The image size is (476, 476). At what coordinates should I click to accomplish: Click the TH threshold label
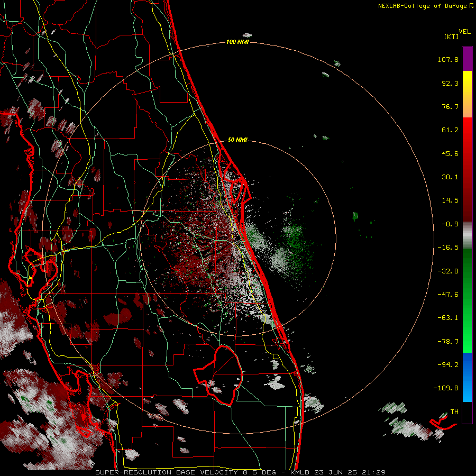(x=454, y=412)
